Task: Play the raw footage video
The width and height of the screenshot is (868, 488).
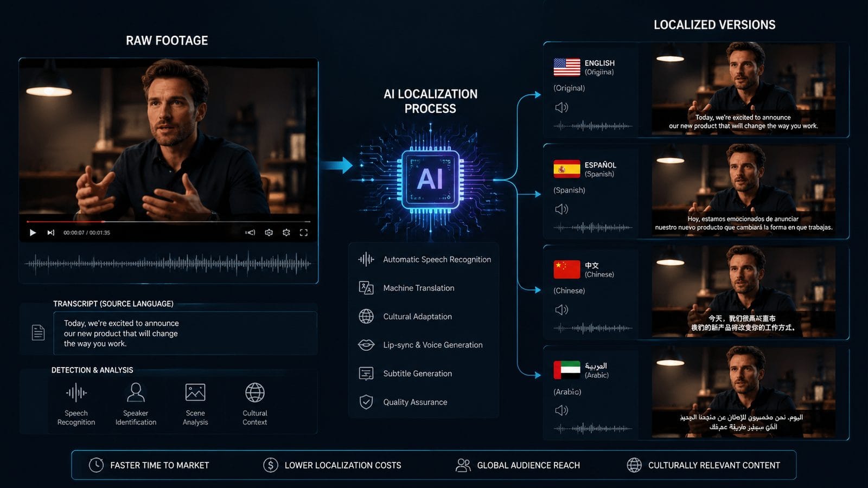Action: click(33, 233)
